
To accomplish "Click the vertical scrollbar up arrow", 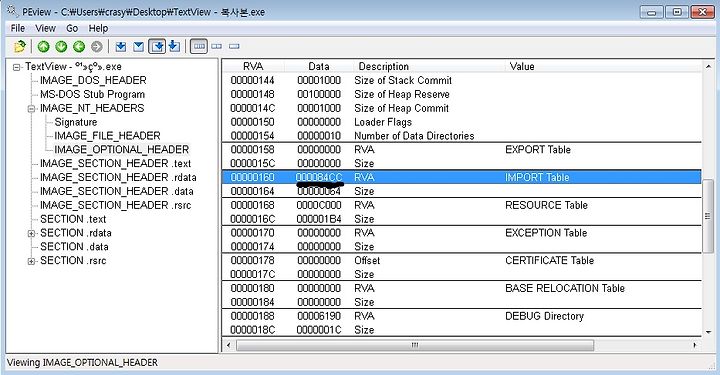I will coord(708,67).
